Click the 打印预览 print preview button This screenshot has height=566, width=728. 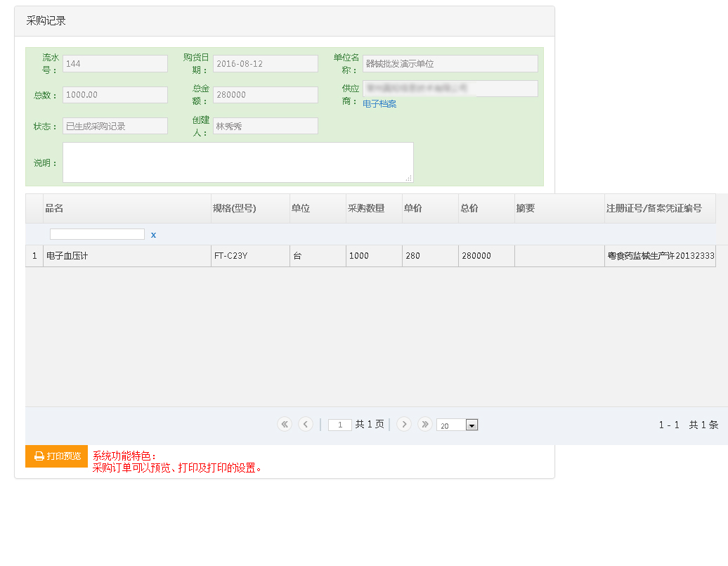(57, 456)
